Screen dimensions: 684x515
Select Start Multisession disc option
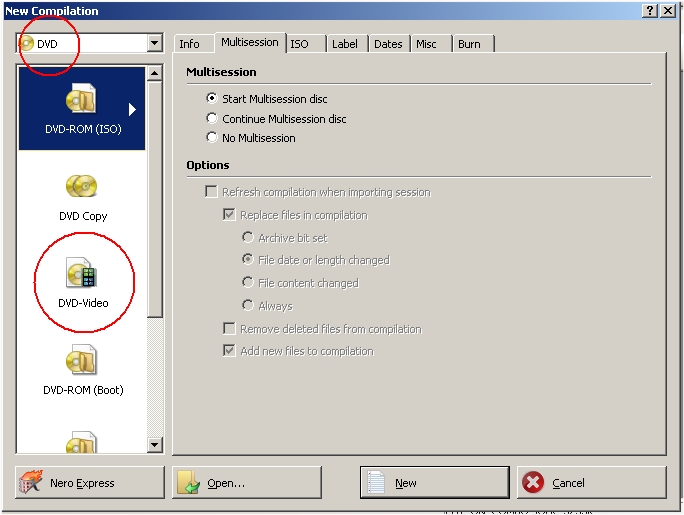[267, 99]
